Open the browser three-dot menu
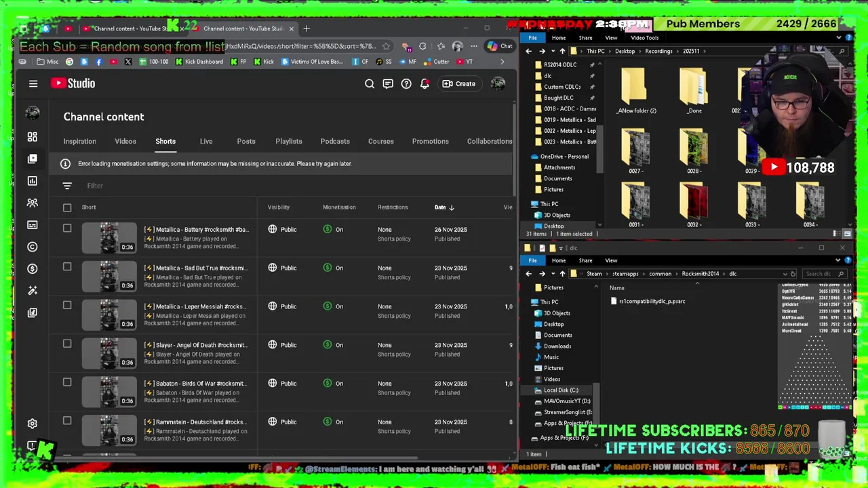 (474, 46)
